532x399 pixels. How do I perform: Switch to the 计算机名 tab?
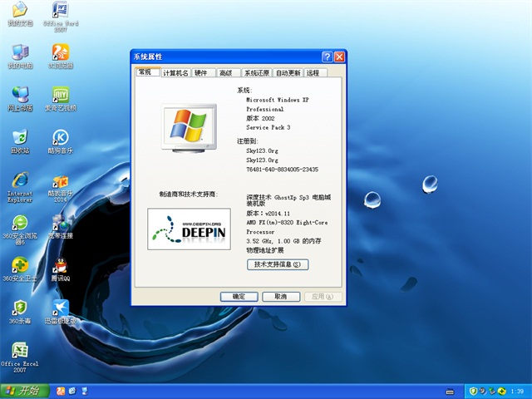point(175,73)
